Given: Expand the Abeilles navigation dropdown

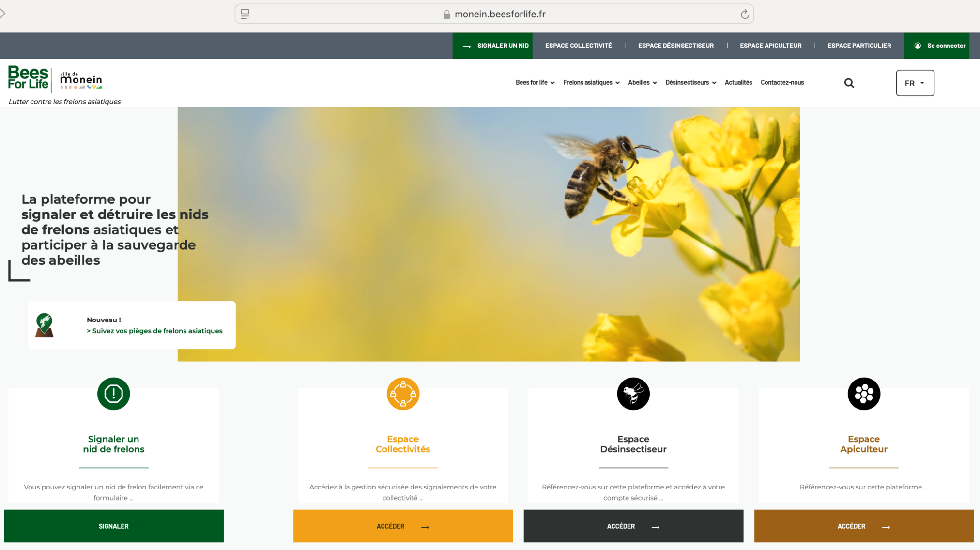Looking at the screenshot, I should coord(642,82).
